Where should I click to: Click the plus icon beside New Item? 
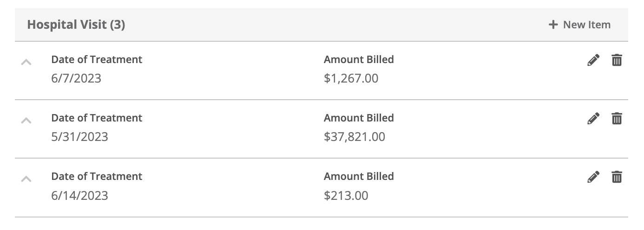point(553,25)
